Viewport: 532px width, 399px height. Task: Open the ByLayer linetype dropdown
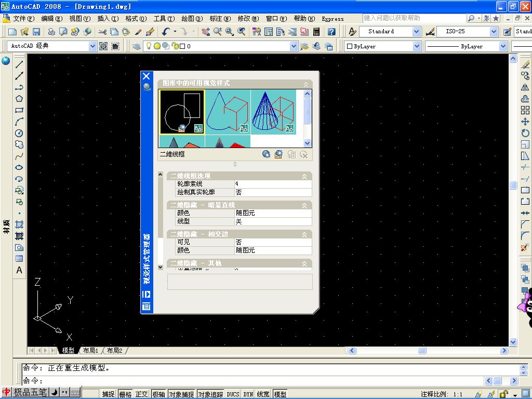(503, 46)
